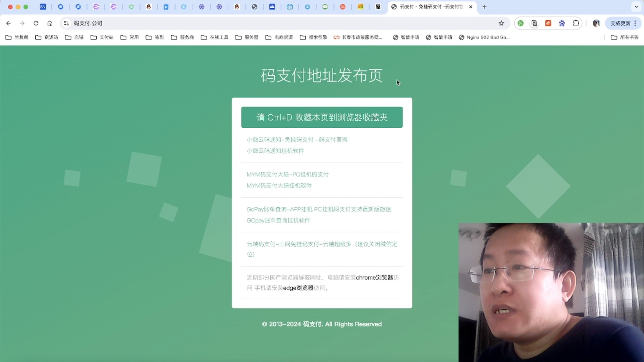Viewport: 644px width, 362px height.
Task: Expand the 资源站 bookmark folder
Action: coord(47,37)
